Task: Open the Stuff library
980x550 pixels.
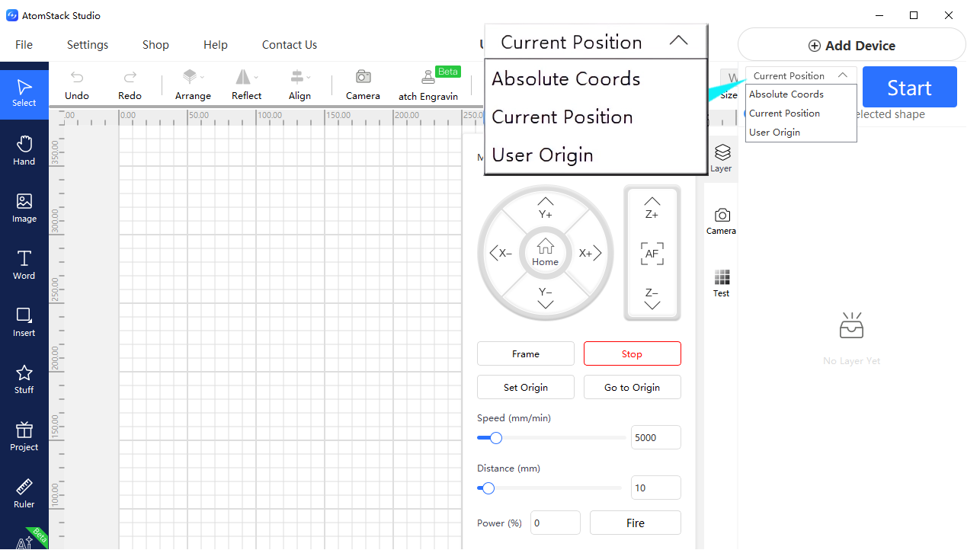Action: tap(24, 379)
